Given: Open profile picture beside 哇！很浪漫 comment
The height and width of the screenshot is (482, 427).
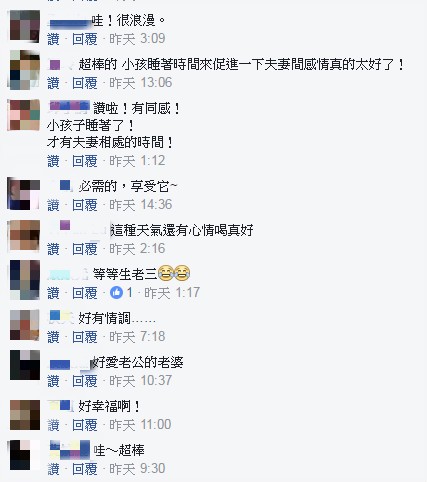Looking at the screenshot, I should point(25,26).
